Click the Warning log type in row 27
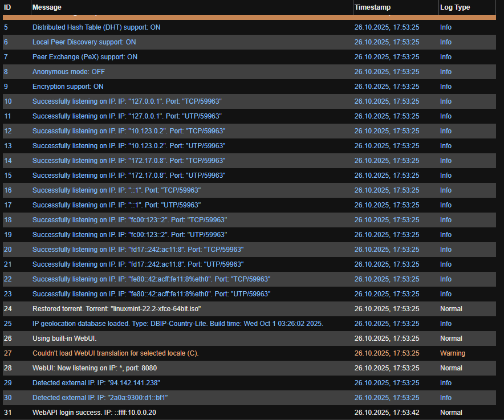The height and width of the screenshot is (420, 504). point(453,353)
